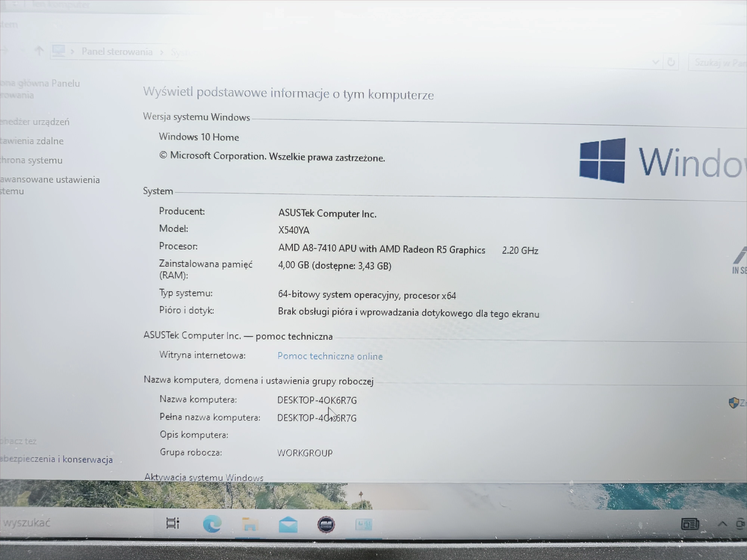
Task: Click the Windows logo image
Action: coord(602,160)
